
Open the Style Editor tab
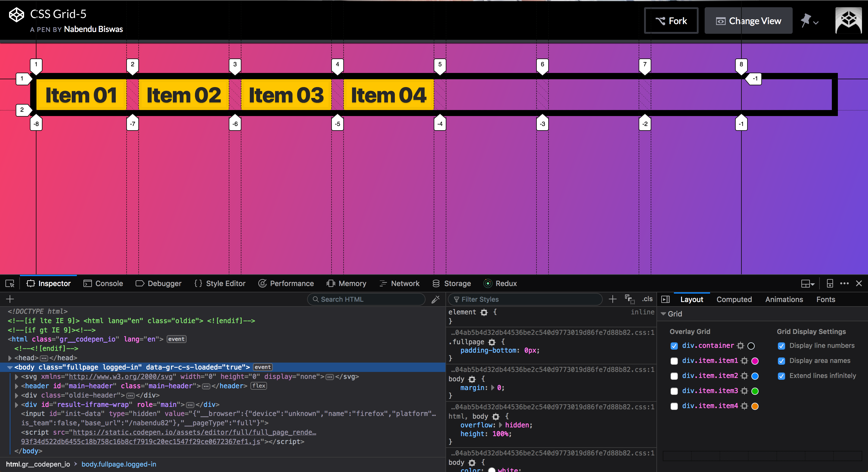pyautogui.click(x=220, y=284)
